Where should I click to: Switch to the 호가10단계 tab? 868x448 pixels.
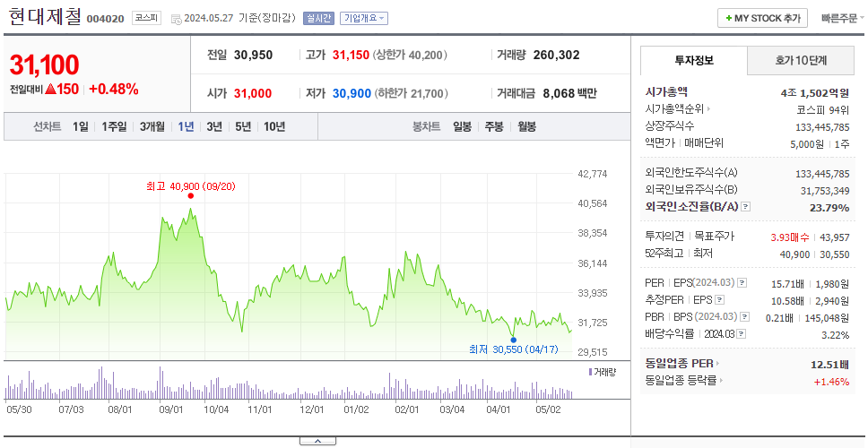coord(801,61)
